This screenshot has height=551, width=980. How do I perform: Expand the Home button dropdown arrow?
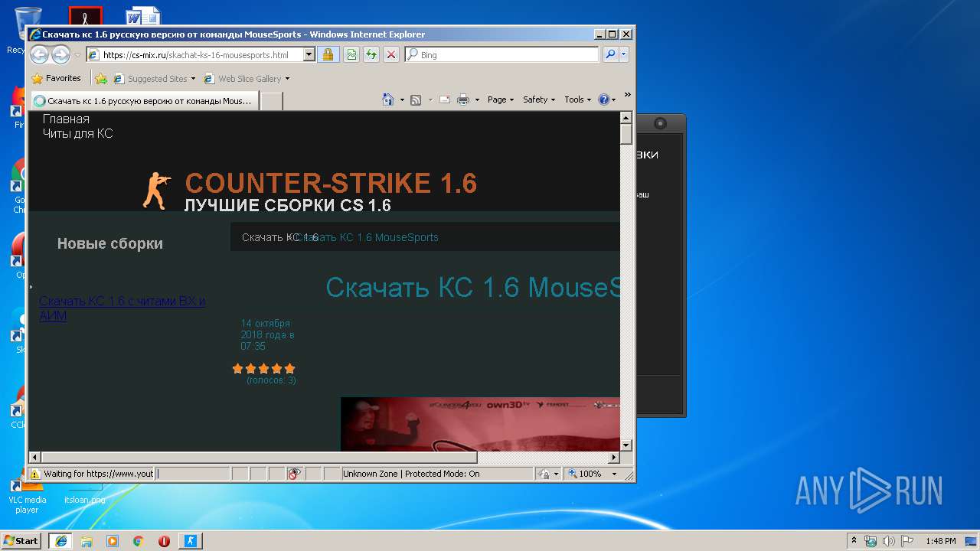pos(402,99)
